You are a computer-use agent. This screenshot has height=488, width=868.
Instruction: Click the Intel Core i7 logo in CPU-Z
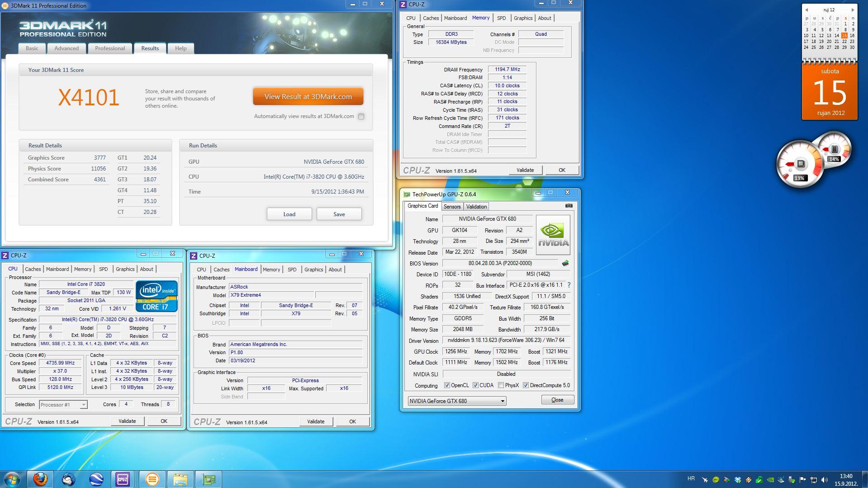click(x=157, y=296)
